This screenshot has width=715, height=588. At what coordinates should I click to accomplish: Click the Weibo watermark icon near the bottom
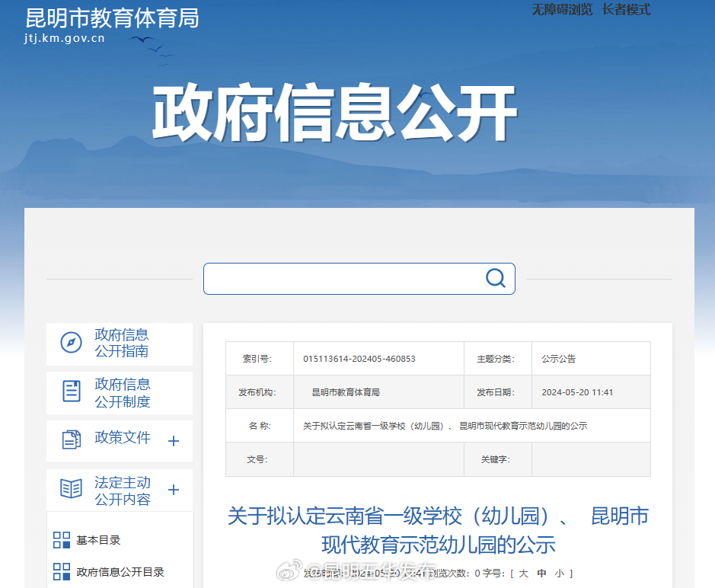click(288, 570)
